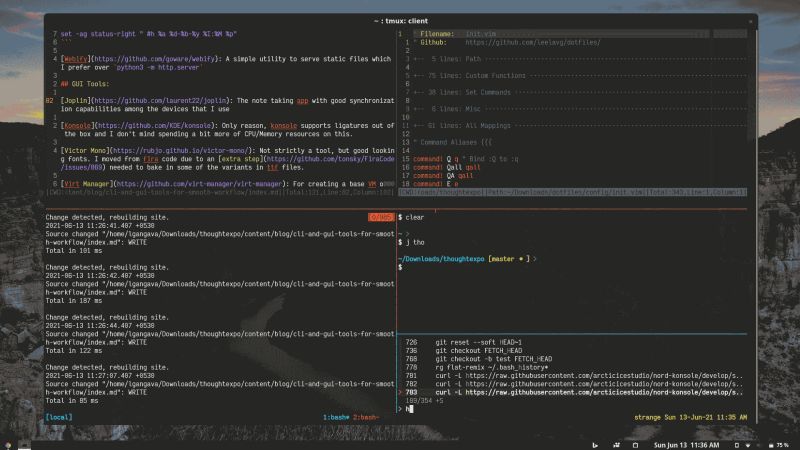The image size is (800, 450).
Task: Open the clipboard tray icon
Action: pyautogui.click(x=635, y=445)
